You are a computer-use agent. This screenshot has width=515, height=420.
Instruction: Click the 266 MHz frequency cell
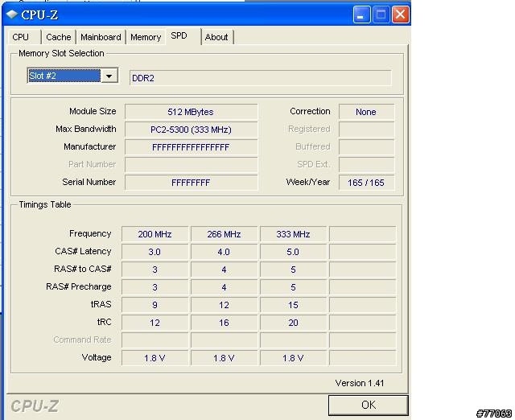click(224, 234)
